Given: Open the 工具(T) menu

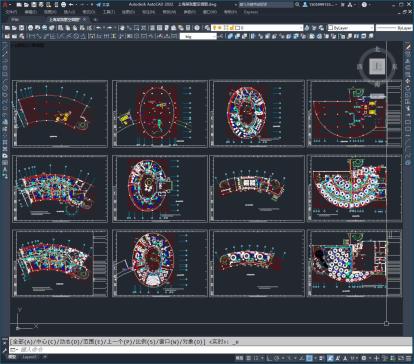Looking at the screenshot, I should pyautogui.click(x=109, y=12).
